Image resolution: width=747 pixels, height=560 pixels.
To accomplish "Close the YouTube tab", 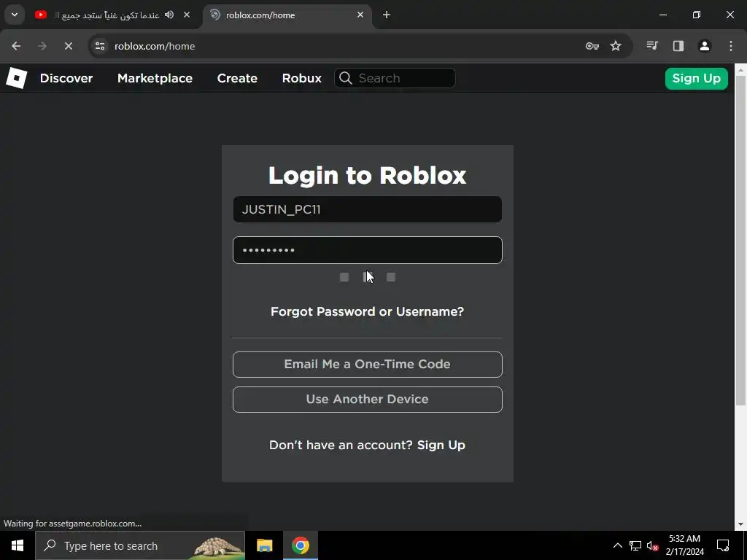I will [x=187, y=15].
